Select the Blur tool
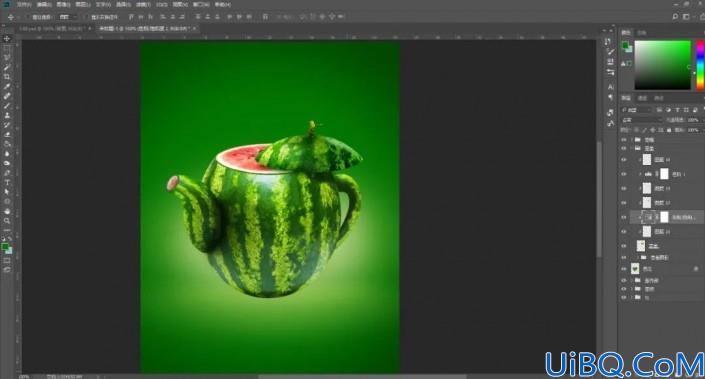The width and height of the screenshot is (705, 379). 7,154
